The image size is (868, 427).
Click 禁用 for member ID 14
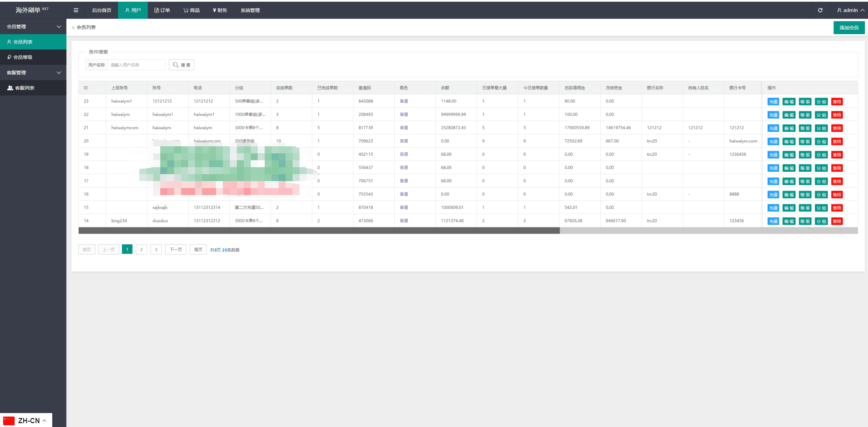[x=837, y=221]
